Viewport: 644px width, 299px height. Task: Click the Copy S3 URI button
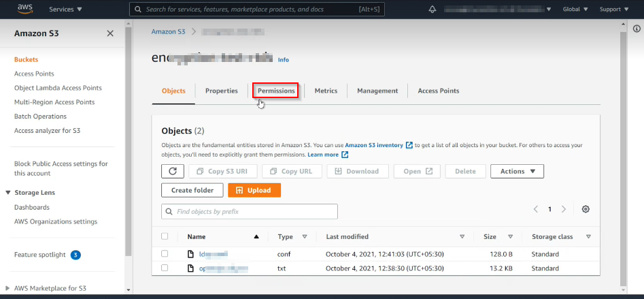(x=223, y=171)
